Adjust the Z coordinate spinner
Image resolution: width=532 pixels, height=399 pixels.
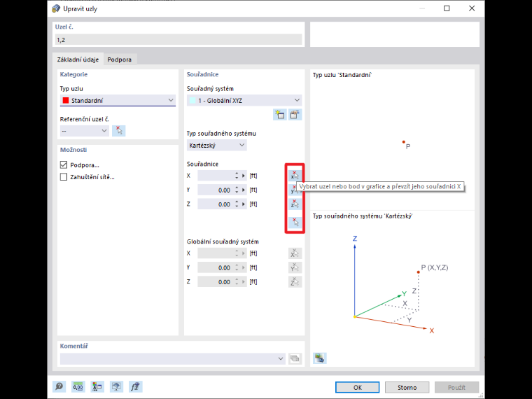pyautogui.click(x=237, y=204)
